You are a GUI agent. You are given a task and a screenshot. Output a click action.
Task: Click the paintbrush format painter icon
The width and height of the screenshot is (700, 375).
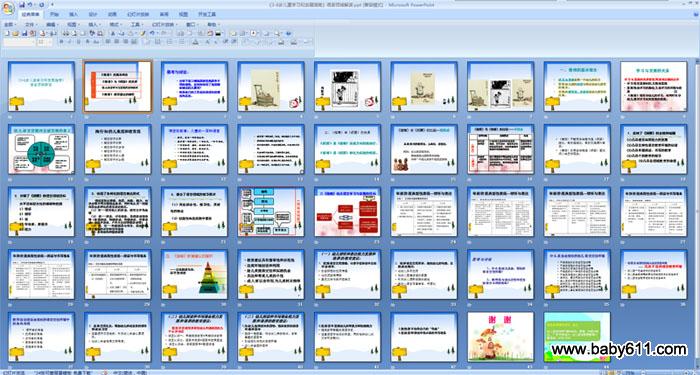[x=142, y=33]
